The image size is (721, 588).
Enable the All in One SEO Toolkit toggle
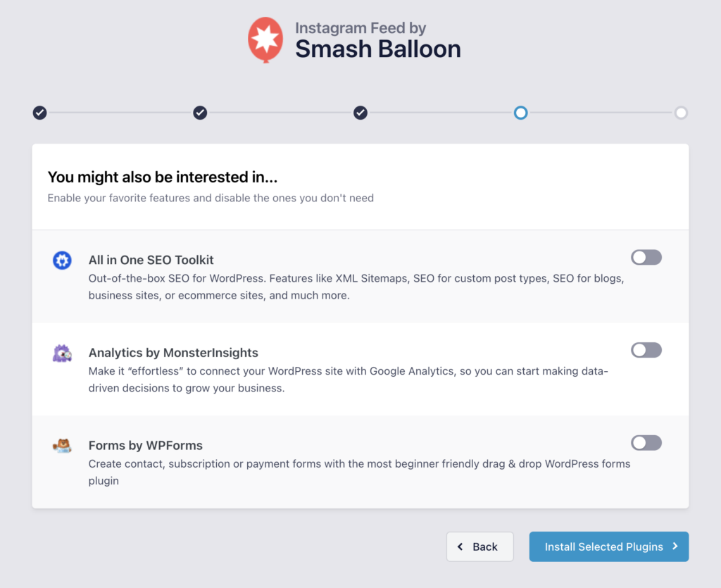646,258
